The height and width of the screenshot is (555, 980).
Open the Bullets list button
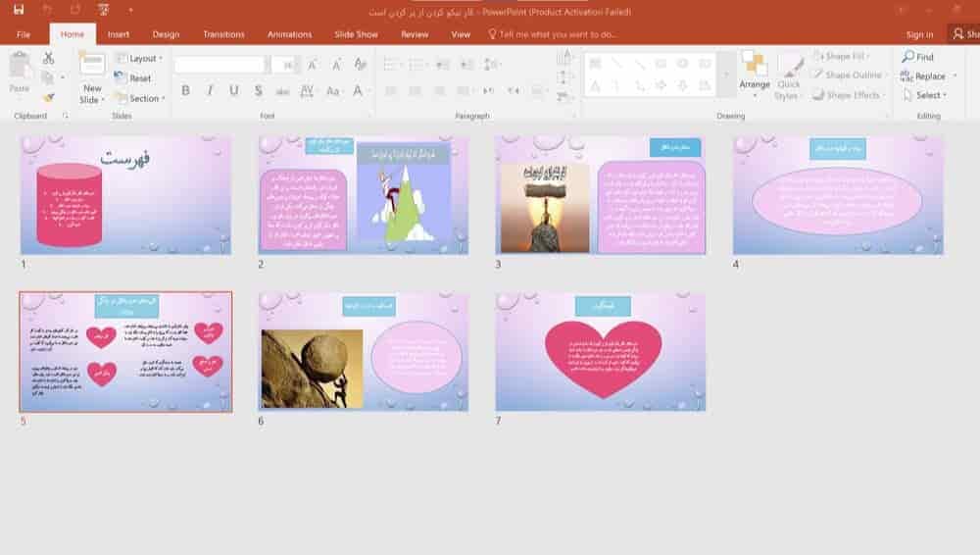tap(392, 65)
